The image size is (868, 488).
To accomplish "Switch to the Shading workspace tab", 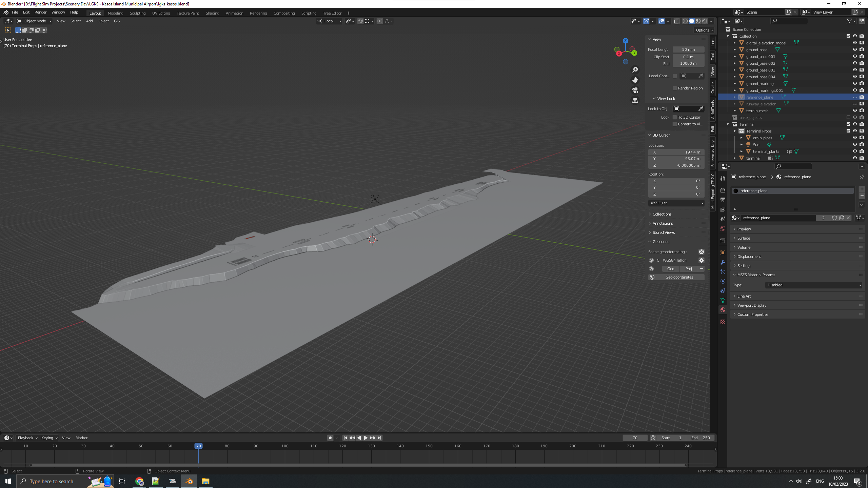I will pyautogui.click(x=212, y=13).
